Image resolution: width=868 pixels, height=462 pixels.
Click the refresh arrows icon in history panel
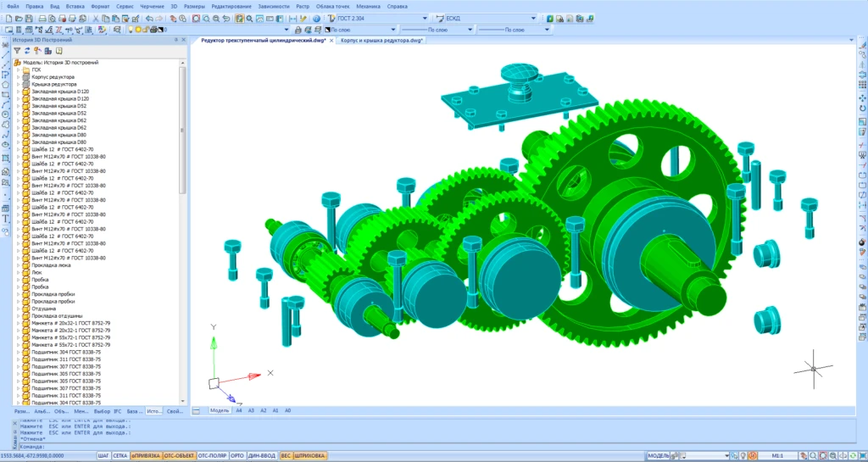[x=27, y=51]
